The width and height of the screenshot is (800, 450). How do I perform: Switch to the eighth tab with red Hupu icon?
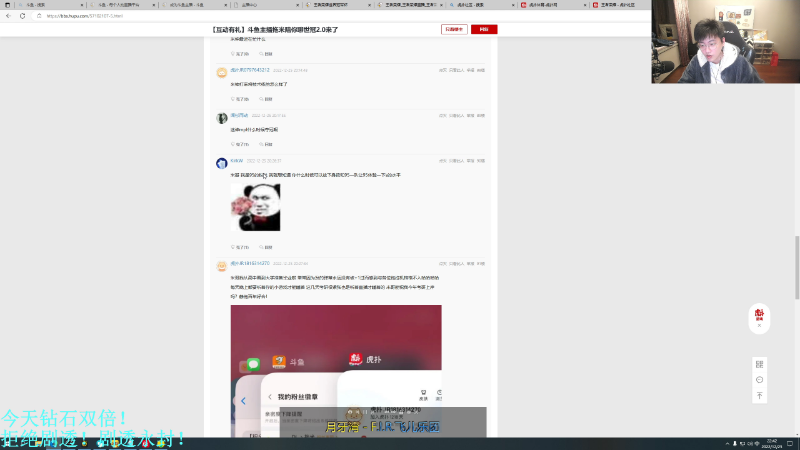pos(553,5)
